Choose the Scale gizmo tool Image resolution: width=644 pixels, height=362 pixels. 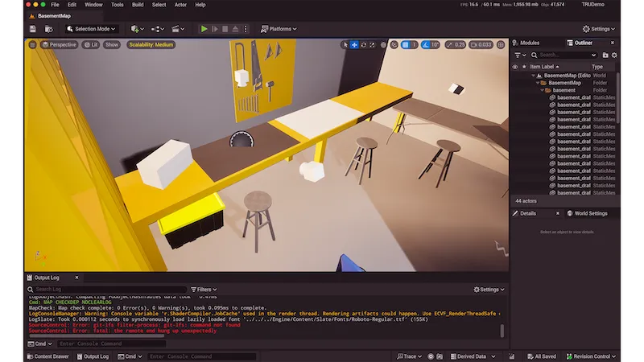[372, 45]
